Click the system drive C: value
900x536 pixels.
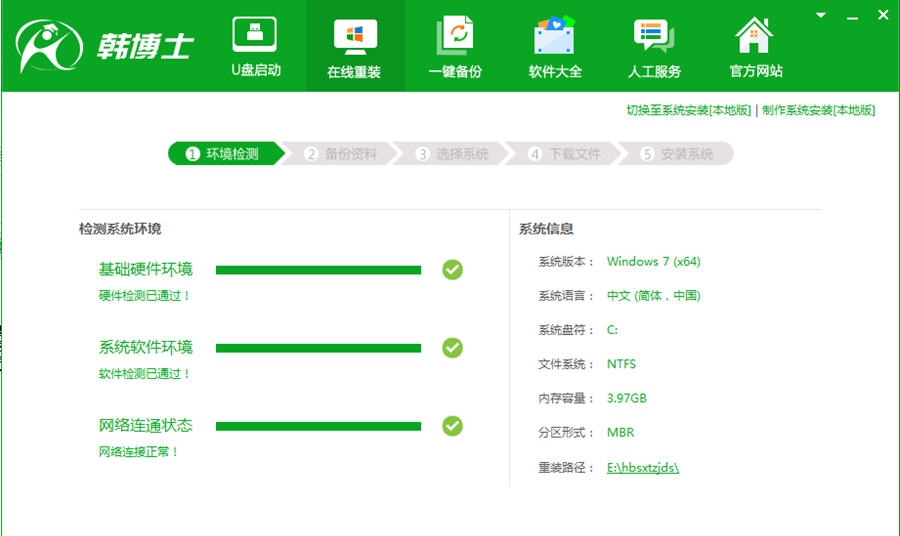tap(612, 330)
